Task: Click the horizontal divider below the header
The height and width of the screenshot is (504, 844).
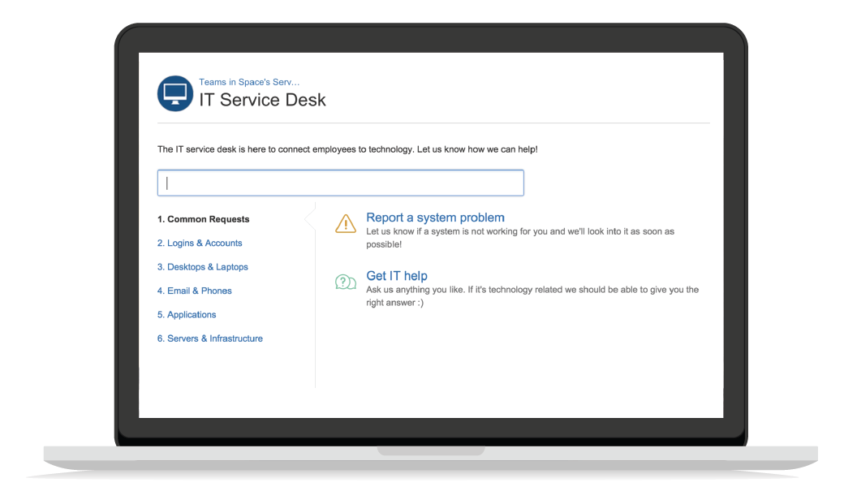Action: click(x=433, y=123)
